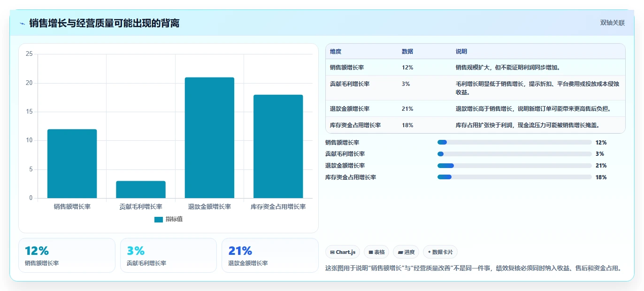
Task: Click the 数据 table column header
Action: click(407, 52)
